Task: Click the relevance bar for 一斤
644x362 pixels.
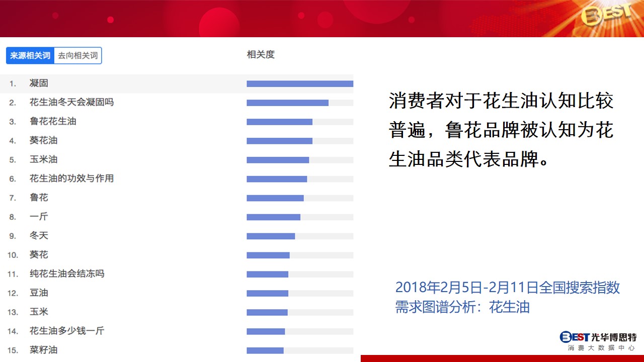Action: coord(300,217)
